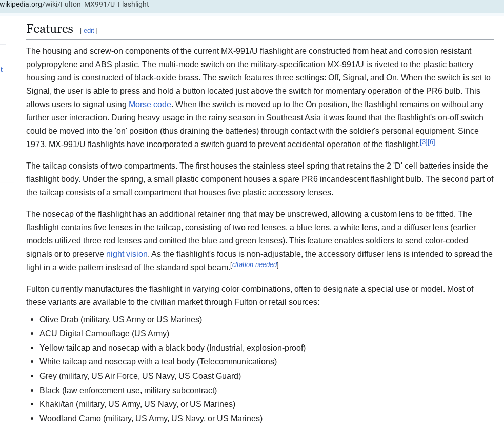The width and height of the screenshot is (504, 428).
Task: Follow reference [3] superscript
Action: click(x=424, y=142)
